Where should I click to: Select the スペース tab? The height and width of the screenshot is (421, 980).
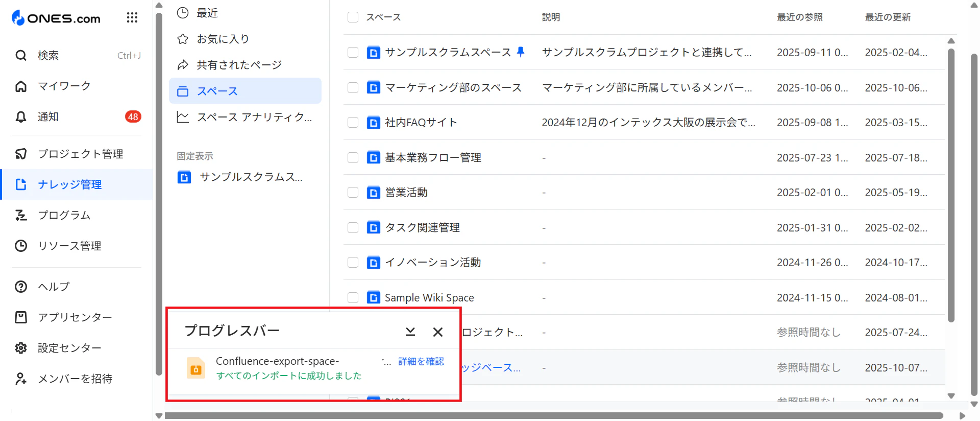coord(245,91)
